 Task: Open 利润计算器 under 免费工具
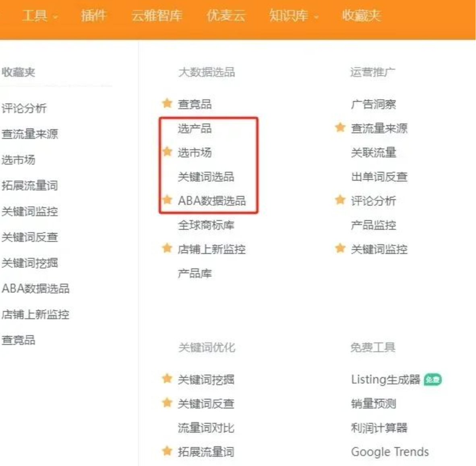click(379, 428)
